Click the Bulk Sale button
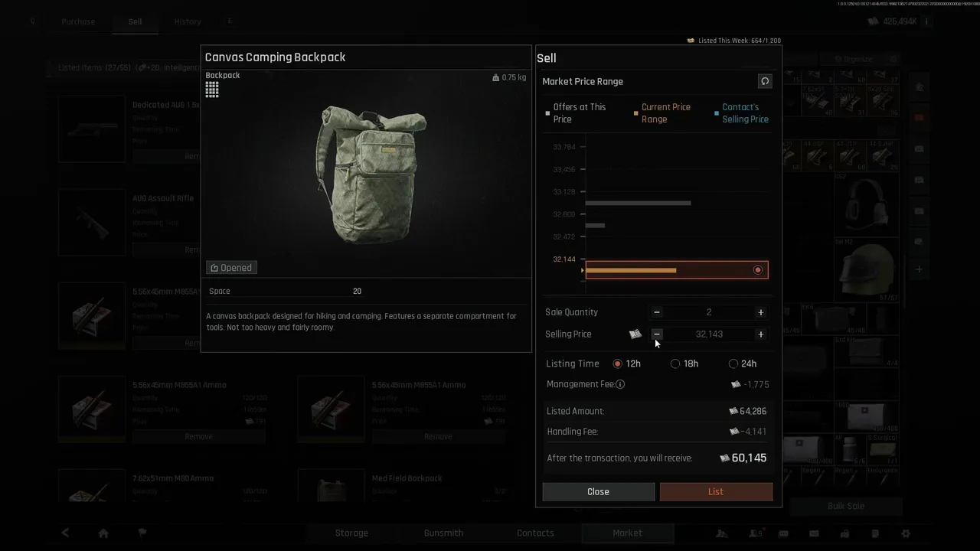The width and height of the screenshot is (980, 551). pos(845,506)
